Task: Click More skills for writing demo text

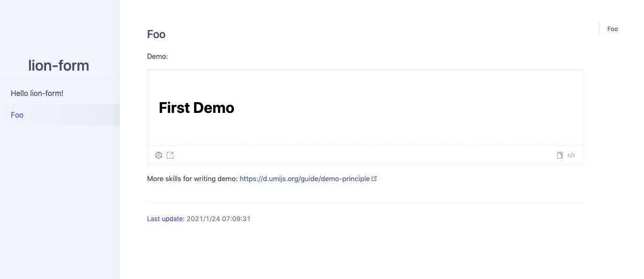Action: click(x=192, y=179)
